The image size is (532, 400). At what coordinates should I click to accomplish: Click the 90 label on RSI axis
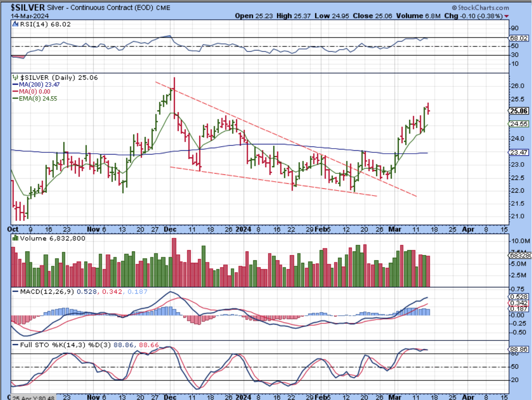pyautogui.click(x=515, y=28)
